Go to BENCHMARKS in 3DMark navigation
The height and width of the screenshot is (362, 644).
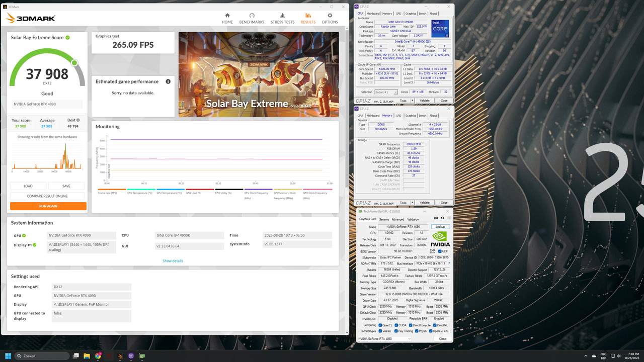coord(252,19)
